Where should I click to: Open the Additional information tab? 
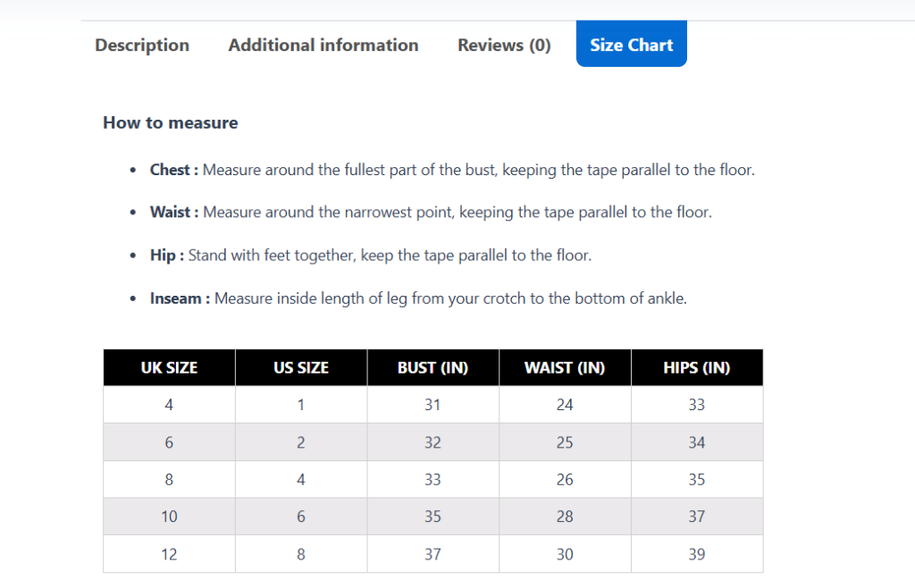pos(323,45)
